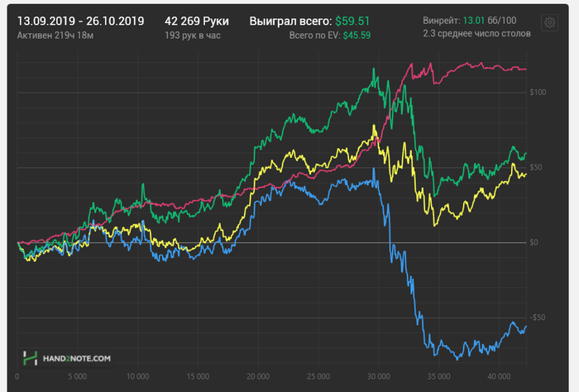
Task: Click the 10 000 x-axis label
Action: [137, 375]
